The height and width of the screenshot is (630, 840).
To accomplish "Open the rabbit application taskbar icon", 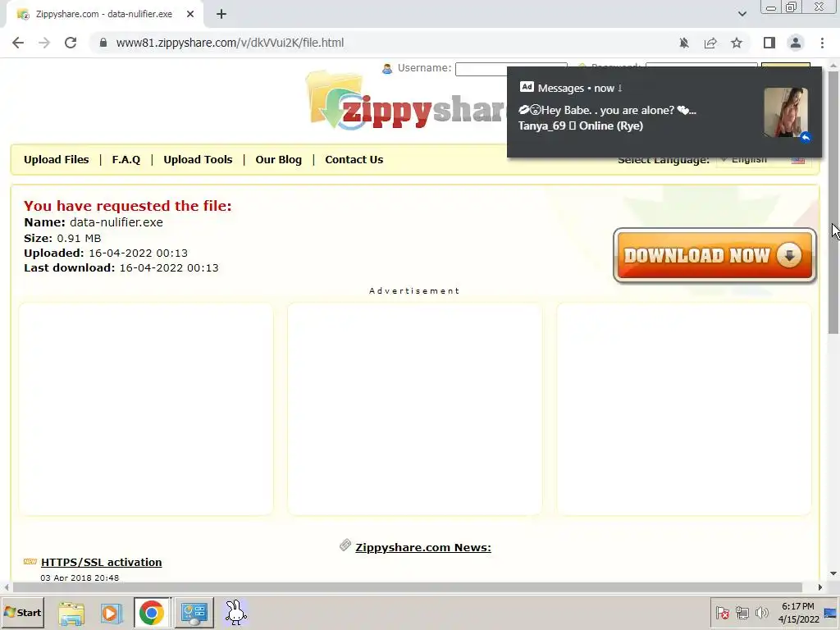I will pyautogui.click(x=235, y=613).
